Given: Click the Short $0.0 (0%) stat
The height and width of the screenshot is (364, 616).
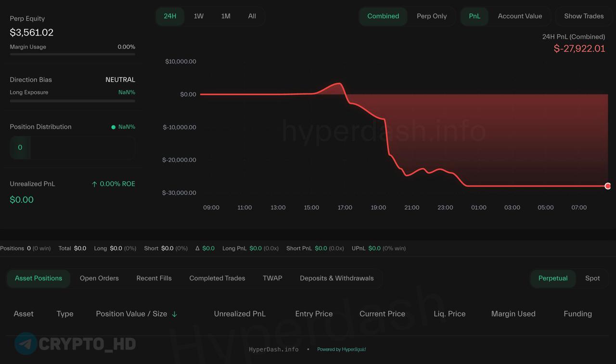Looking at the screenshot, I should click(166, 249).
